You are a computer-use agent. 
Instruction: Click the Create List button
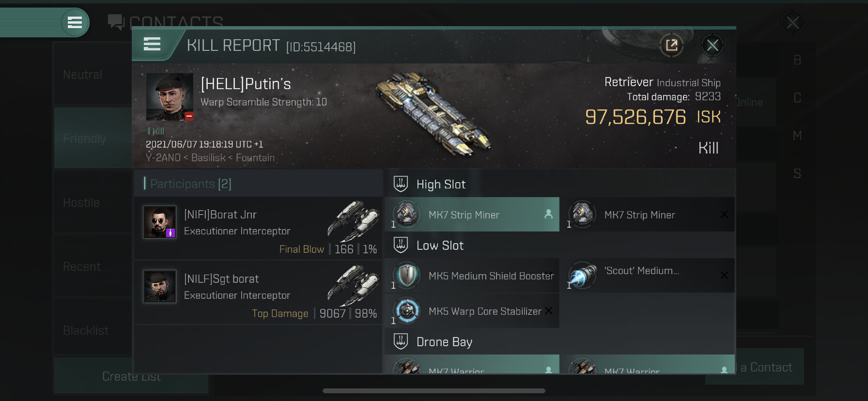coord(131,376)
